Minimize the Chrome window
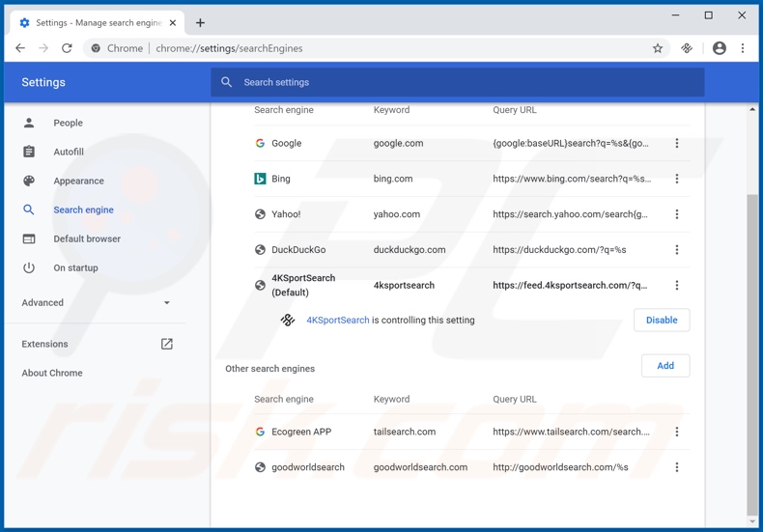This screenshot has width=763, height=532. 675,15
